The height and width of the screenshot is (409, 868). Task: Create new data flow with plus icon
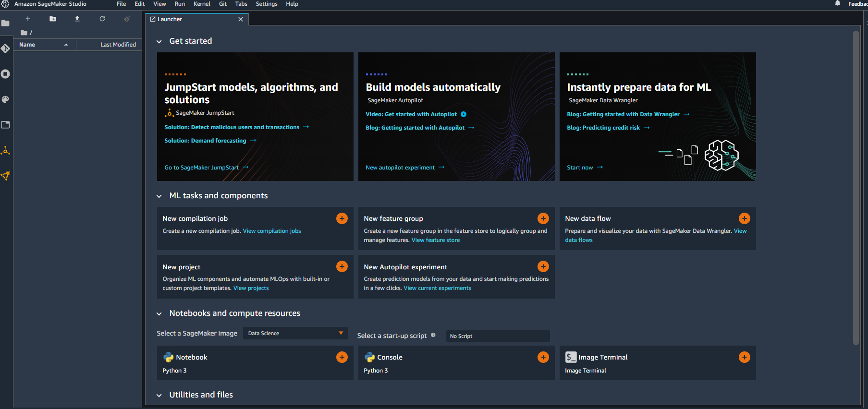click(745, 218)
